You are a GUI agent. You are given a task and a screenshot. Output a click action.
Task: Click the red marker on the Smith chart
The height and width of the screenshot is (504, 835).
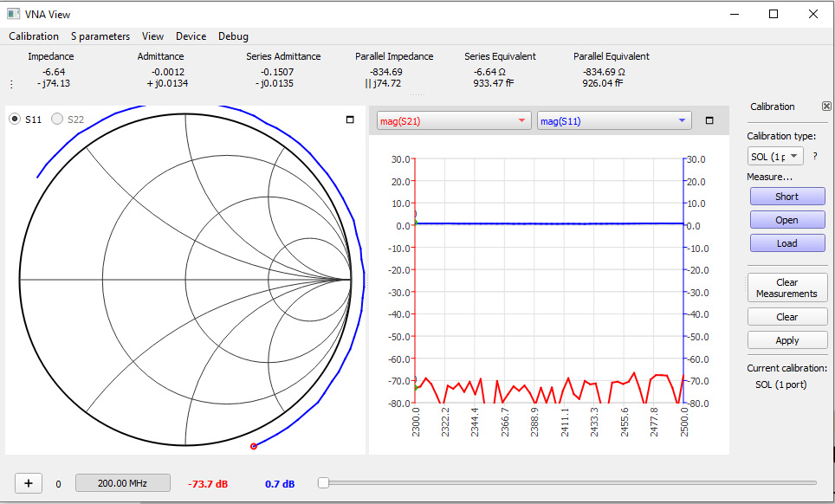pos(254,446)
